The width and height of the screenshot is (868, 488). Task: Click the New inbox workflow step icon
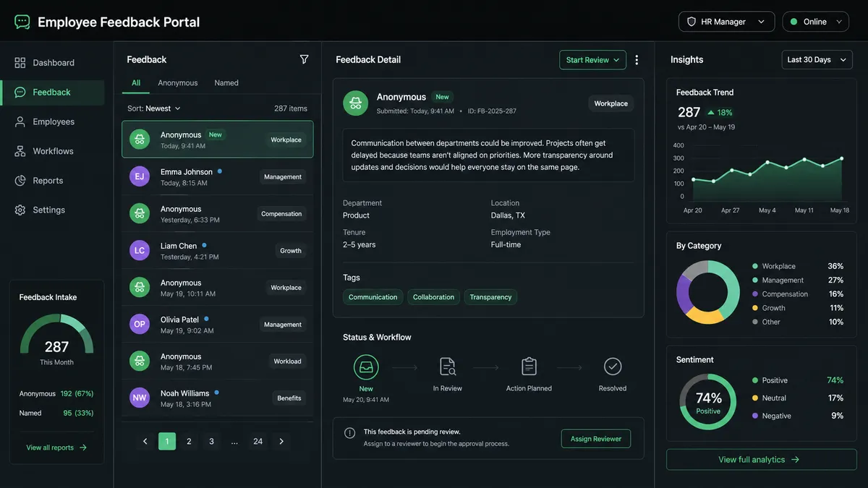pyautogui.click(x=366, y=367)
